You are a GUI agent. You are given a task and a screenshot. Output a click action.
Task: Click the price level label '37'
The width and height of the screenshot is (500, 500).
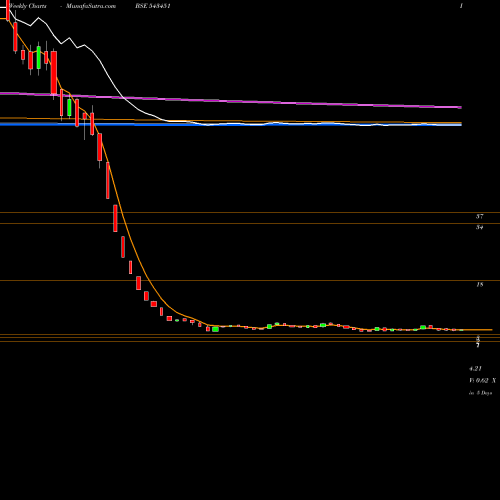(x=479, y=216)
